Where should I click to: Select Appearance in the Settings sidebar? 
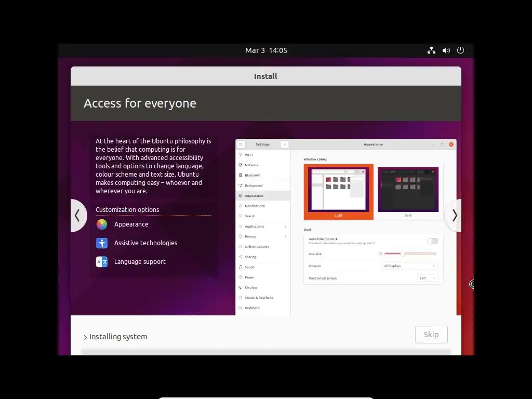point(263,196)
